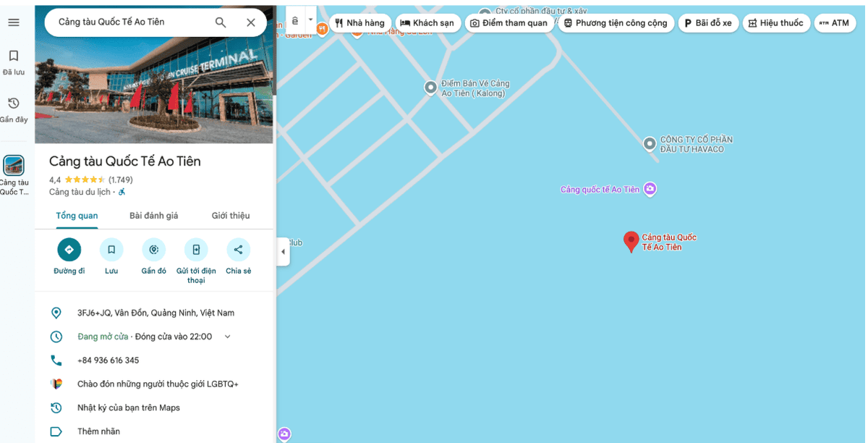The width and height of the screenshot is (868, 443).
Task: Save place with Lưu bookmark icon
Action: point(111,250)
